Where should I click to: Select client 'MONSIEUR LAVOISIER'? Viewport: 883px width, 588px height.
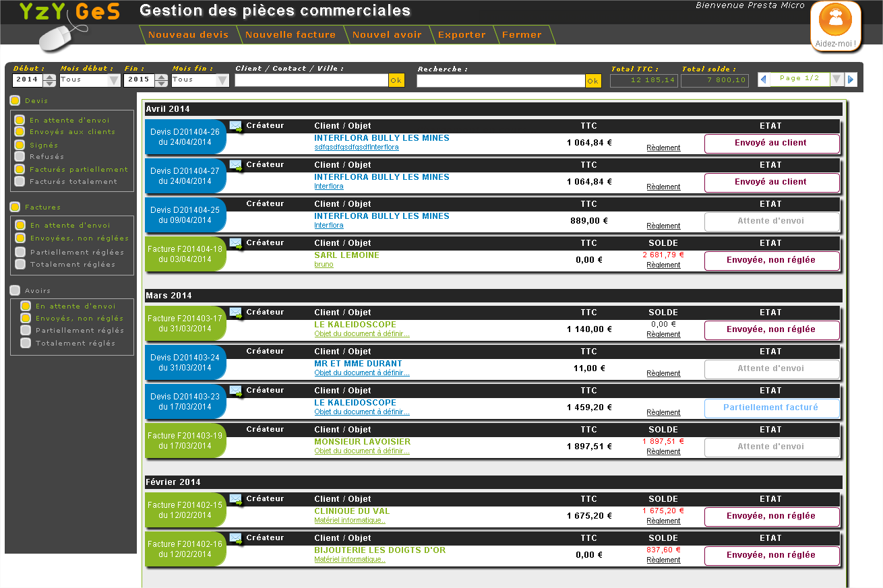tap(362, 442)
